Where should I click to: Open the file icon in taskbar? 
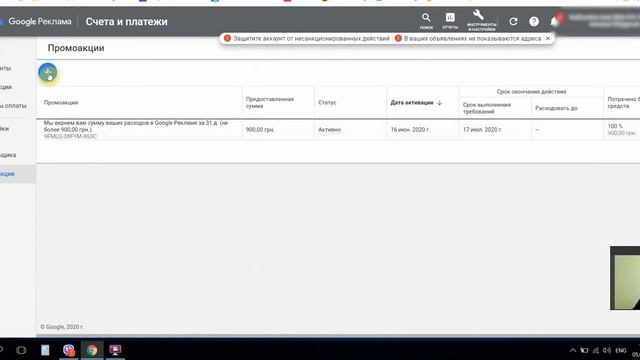(45, 350)
